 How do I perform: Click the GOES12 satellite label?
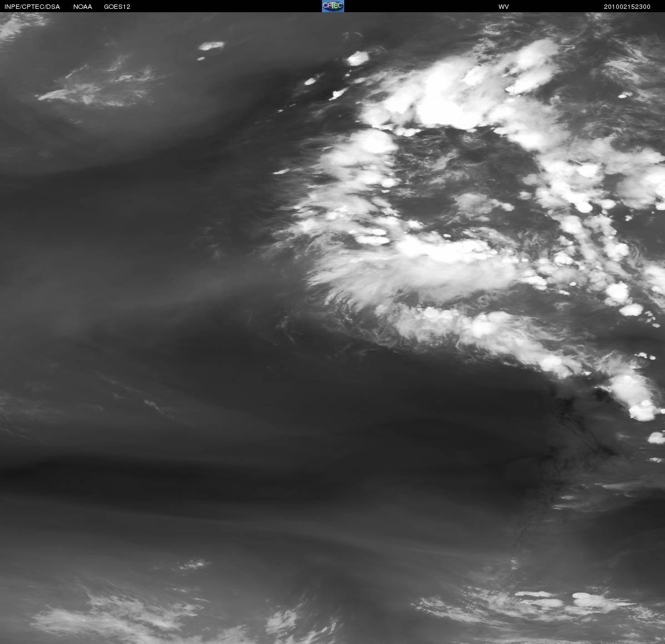point(117,7)
